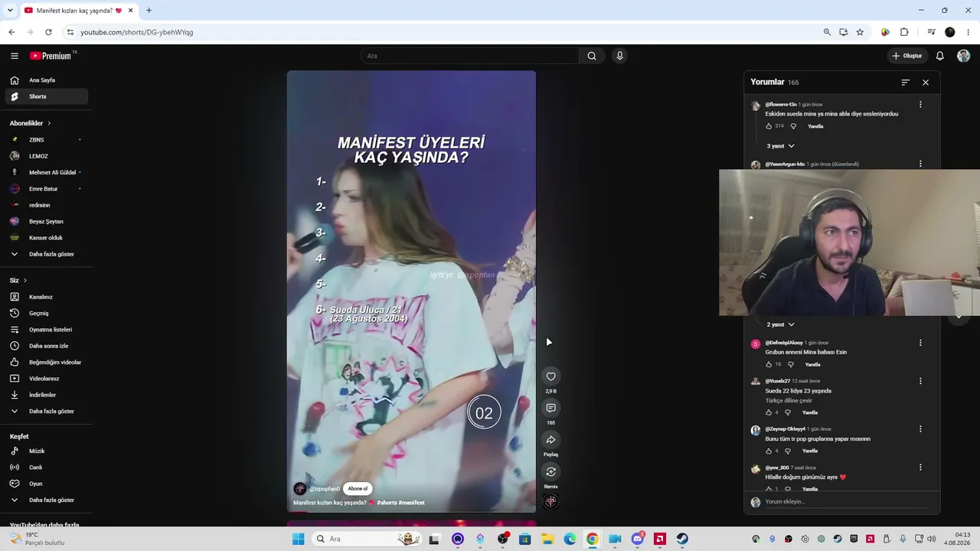Open the Abonelikler section heading

pos(30,123)
